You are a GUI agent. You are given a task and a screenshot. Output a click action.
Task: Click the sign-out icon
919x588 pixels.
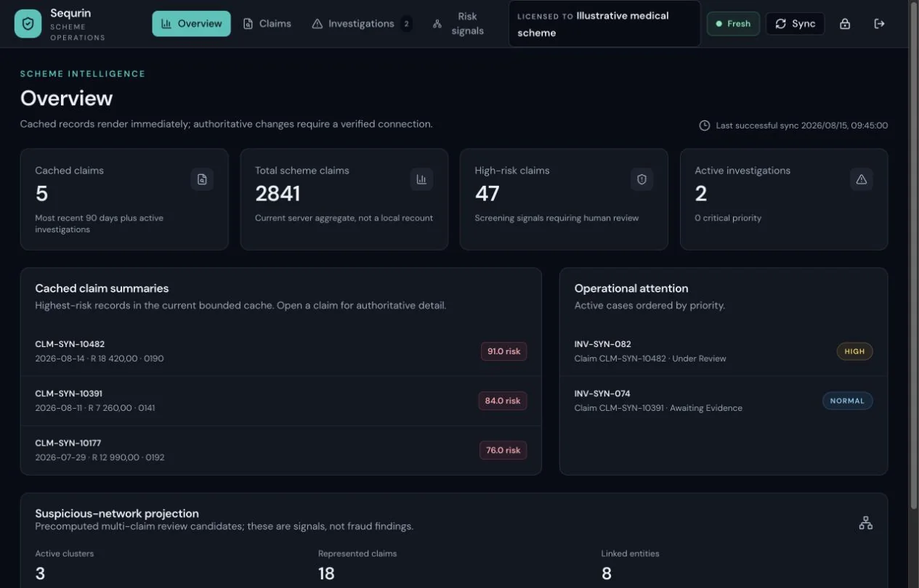879,24
